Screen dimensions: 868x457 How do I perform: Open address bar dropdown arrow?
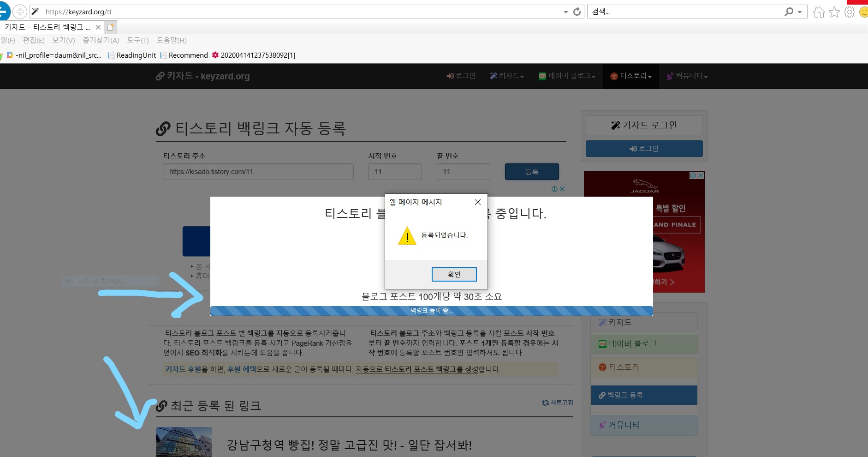566,12
